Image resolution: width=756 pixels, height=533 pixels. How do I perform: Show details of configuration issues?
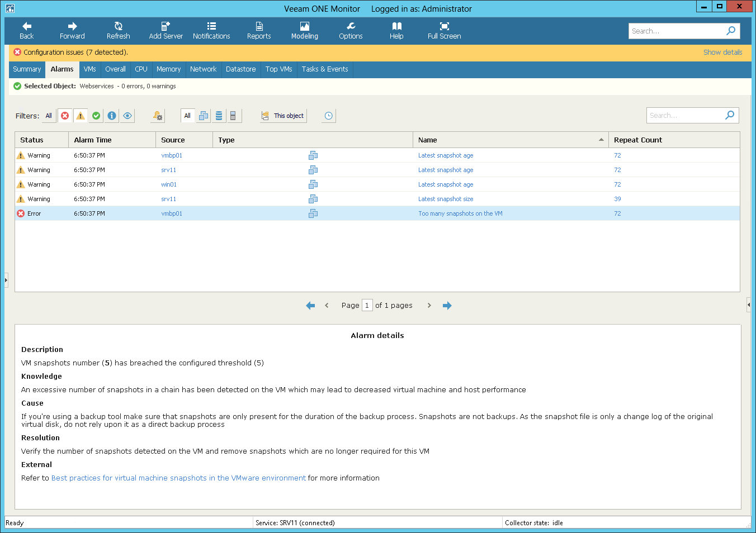tap(722, 52)
